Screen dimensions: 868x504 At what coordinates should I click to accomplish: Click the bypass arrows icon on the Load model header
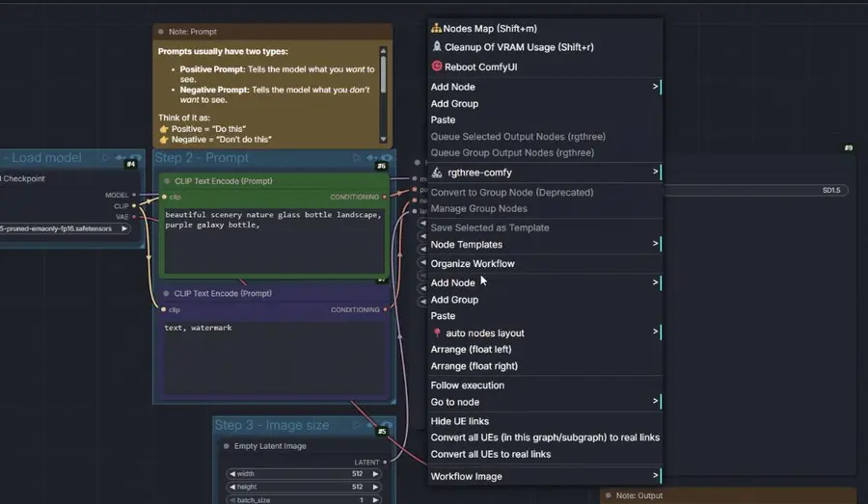(x=121, y=158)
